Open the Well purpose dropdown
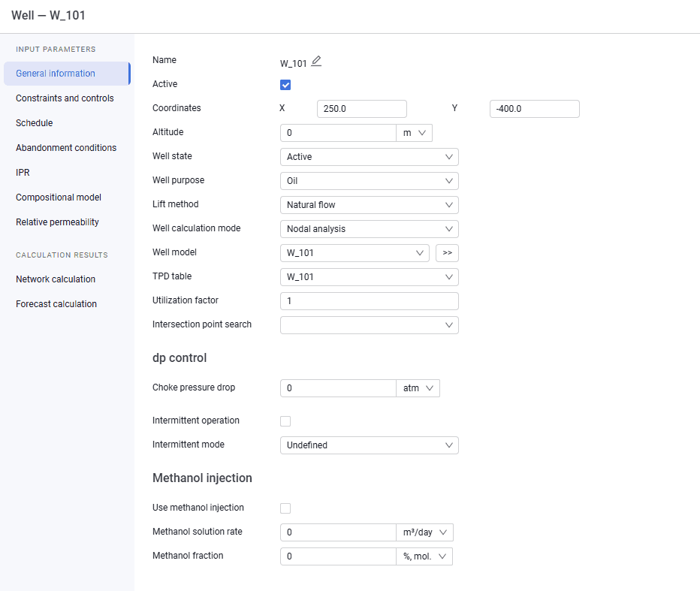 pos(370,181)
